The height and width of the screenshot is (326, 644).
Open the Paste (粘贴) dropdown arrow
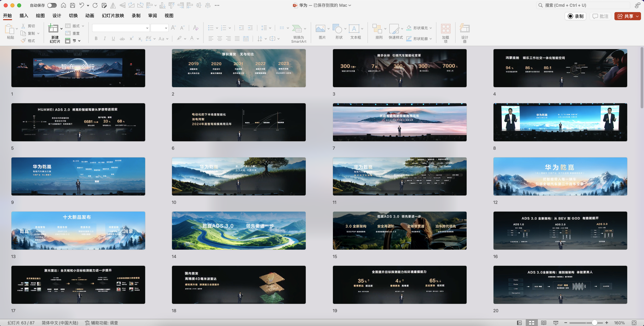(x=17, y=29)
